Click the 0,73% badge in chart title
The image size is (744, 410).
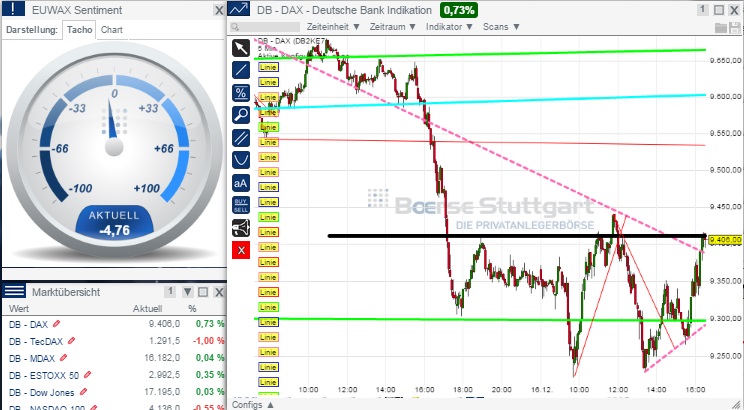459,10
